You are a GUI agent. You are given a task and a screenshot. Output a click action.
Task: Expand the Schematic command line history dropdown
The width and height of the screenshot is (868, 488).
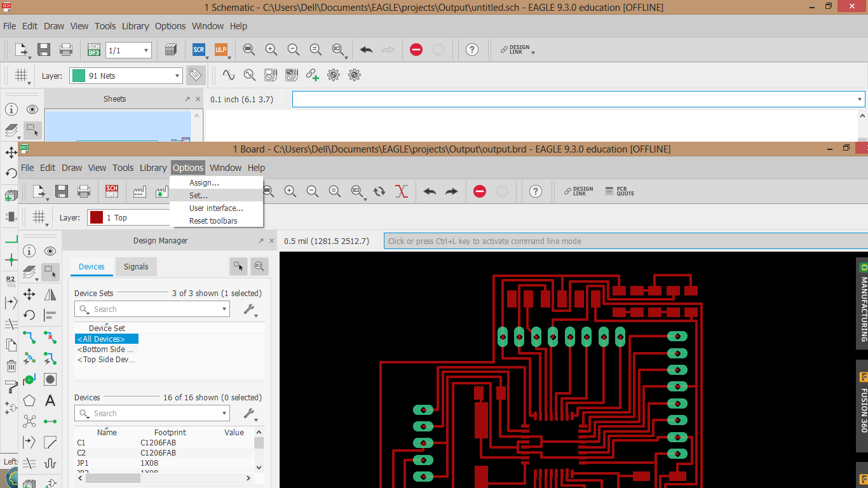pyautogui.click(x=860, y=99)
